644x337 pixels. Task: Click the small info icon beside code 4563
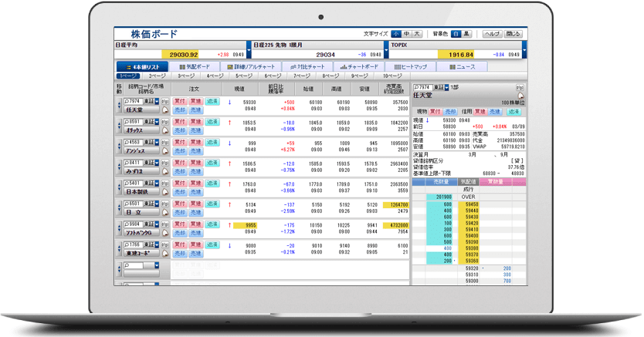pyautogui.click(x=165, y=142)
